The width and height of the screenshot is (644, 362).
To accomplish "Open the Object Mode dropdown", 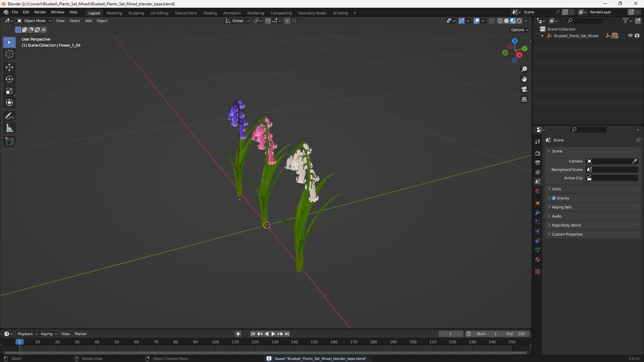I will coord(34,21).
